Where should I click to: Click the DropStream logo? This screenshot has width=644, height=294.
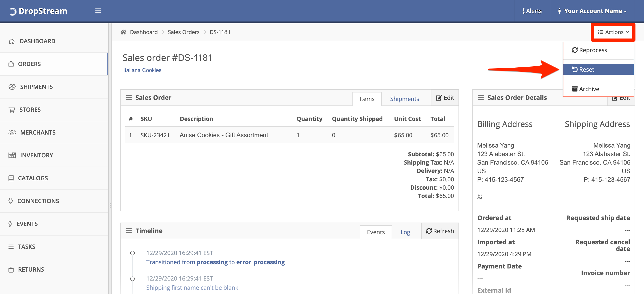click(x=38, y=11)
